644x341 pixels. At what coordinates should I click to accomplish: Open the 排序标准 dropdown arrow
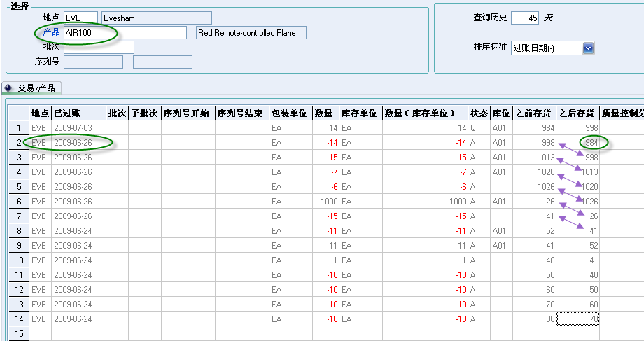[x=589, y=48]
